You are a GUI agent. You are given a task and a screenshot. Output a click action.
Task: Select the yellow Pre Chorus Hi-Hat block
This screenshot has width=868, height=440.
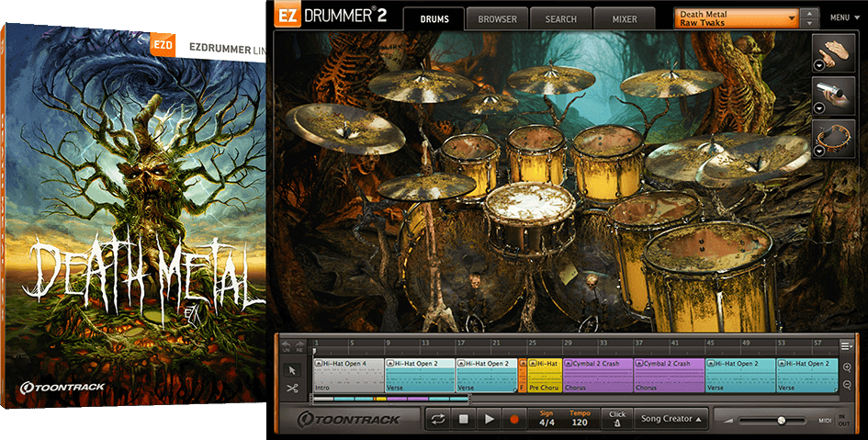tap(544, 376)
